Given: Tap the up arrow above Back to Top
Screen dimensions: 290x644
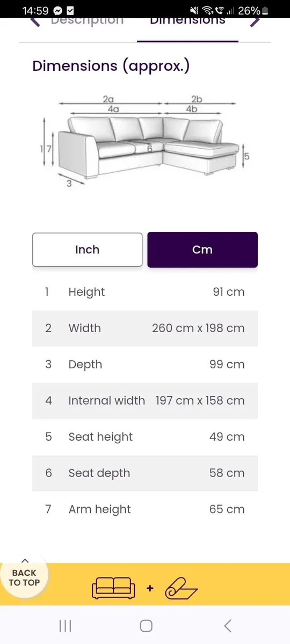Looking at the screenshot, I should tap(24, 561).
